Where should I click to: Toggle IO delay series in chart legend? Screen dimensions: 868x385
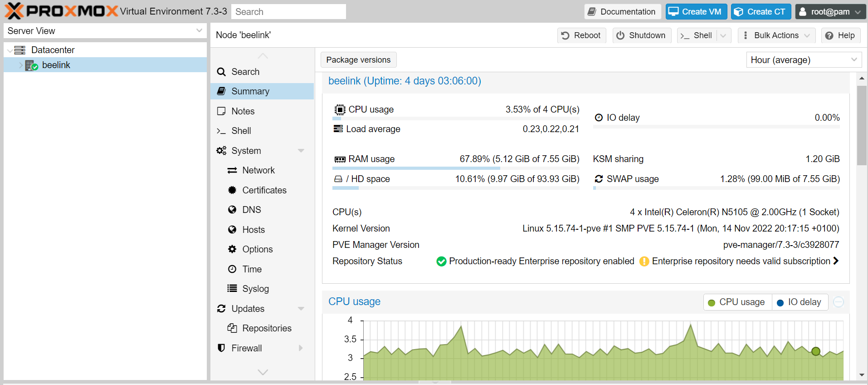(800, 302)
